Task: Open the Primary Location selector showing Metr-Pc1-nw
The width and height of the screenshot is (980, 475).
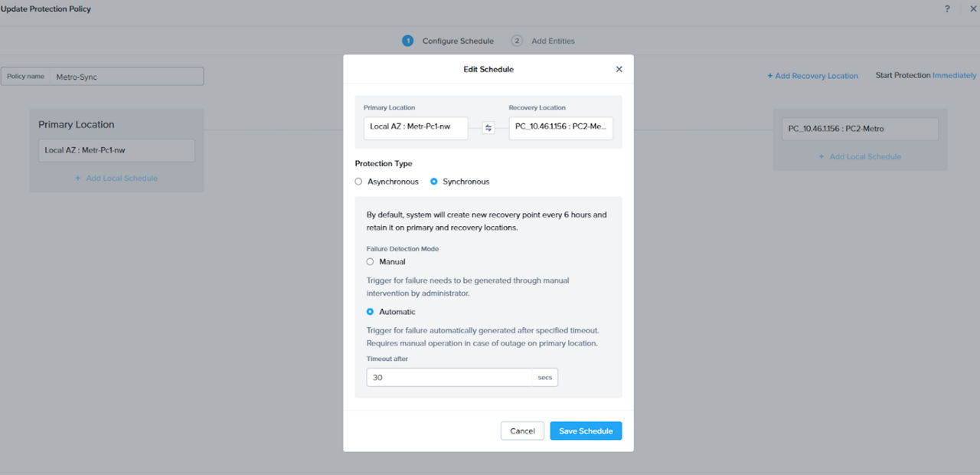Action: 415,128
